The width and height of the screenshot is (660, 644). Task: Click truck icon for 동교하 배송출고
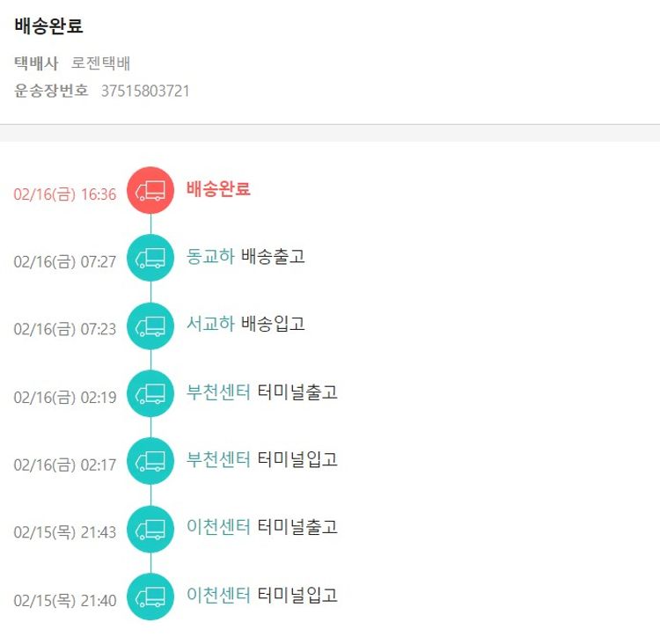[150, 258]
